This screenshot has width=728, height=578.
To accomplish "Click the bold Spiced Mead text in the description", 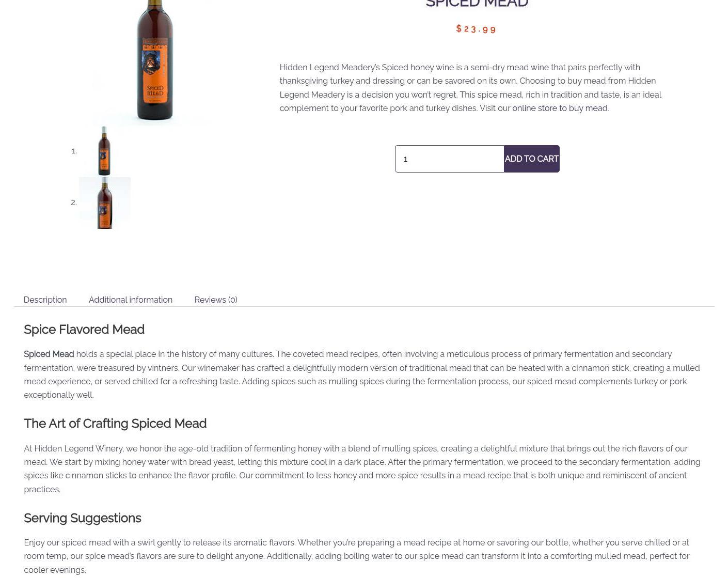I will pyautogui.click(x=49, y=354).
